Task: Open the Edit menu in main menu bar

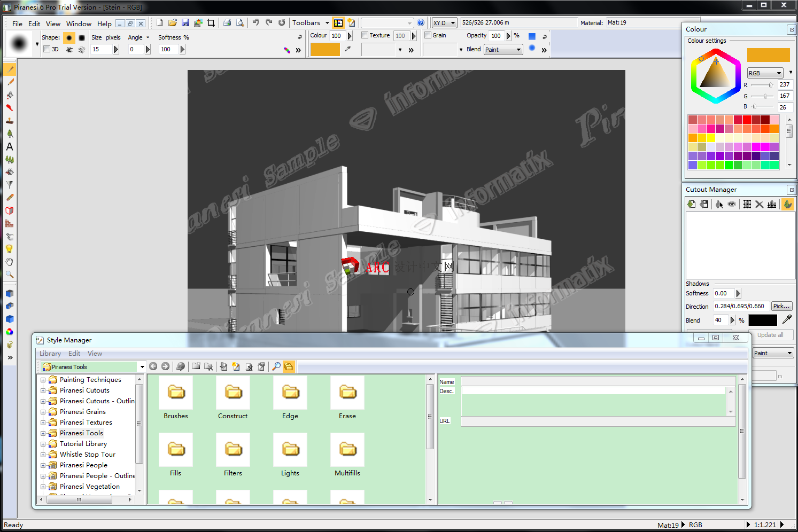Action: pyautogui.click(x=34, y=24)
